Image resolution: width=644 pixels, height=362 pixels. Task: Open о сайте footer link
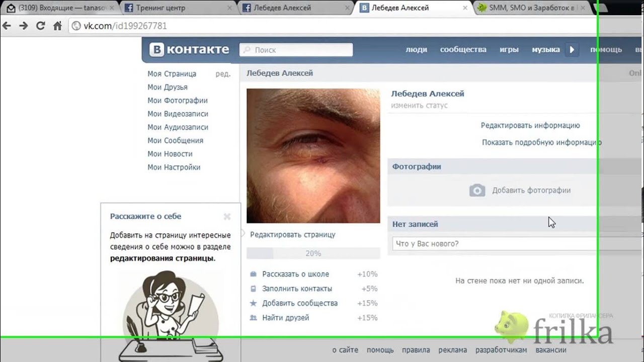pos(345,350)
